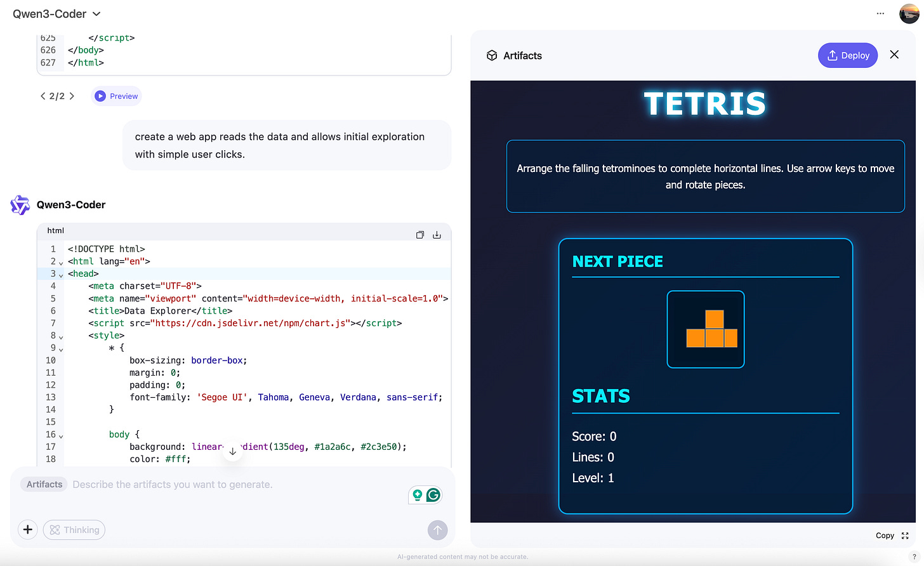Click the Grammarly icon in the input
924x566 pixels.
[433, 495]
